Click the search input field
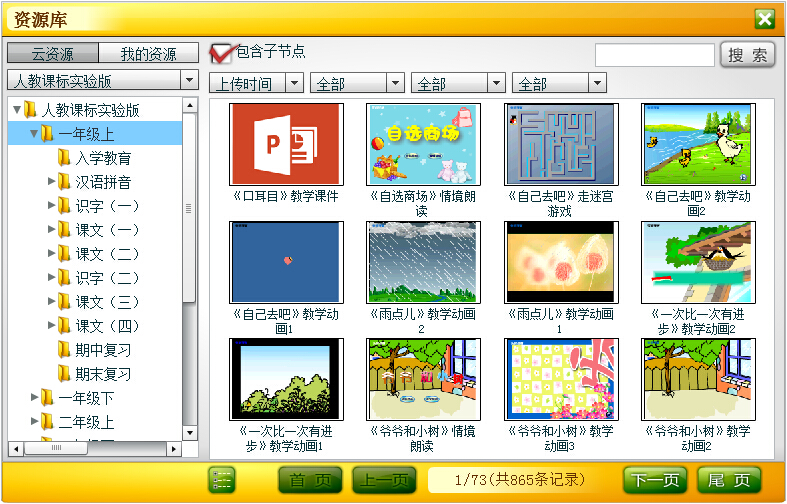 click(654, 55)
